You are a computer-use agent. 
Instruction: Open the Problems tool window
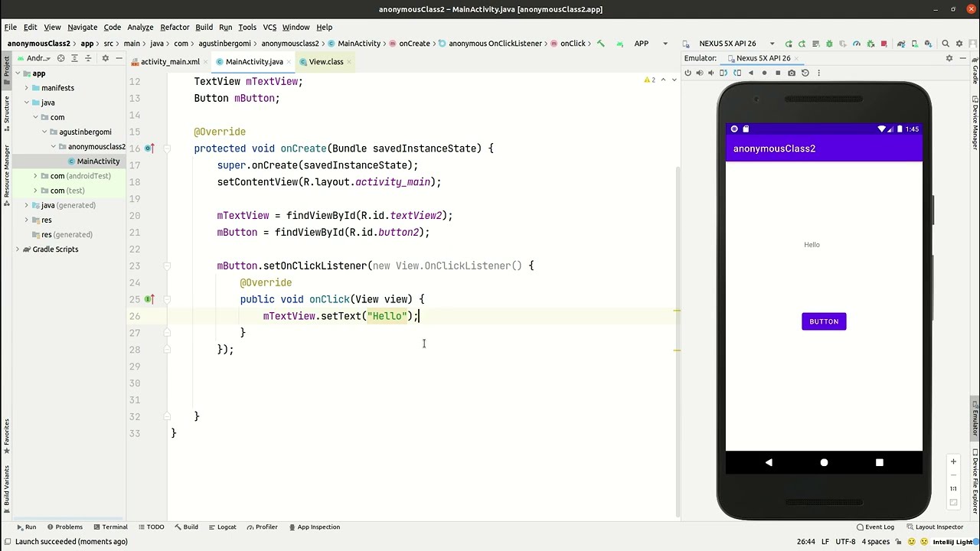click(64, 527)
